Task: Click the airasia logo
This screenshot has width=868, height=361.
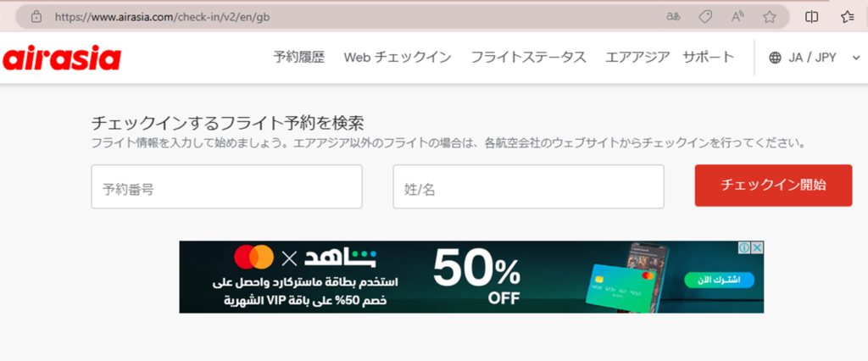Action: (x=61, y=58)
